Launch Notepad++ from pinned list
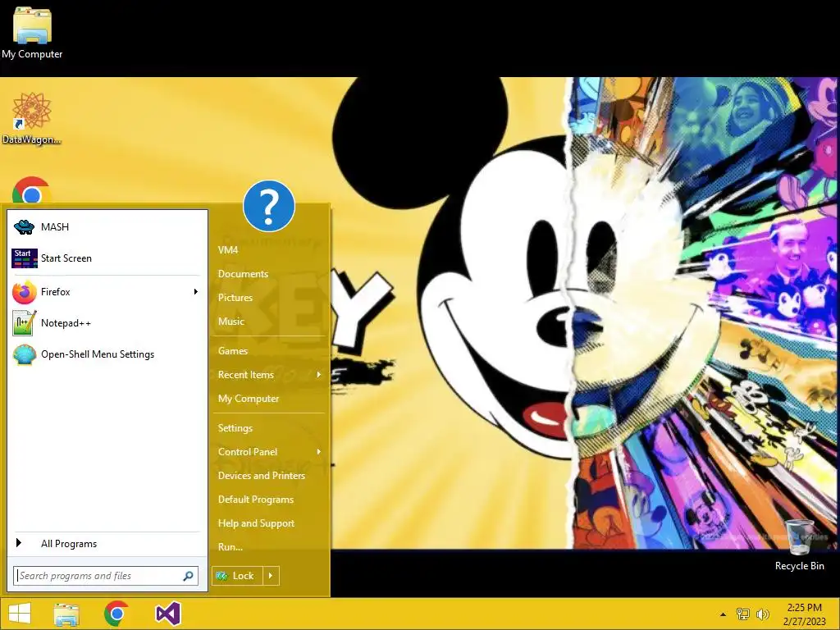This screenshot has width=840, height=630. tap(106, 323)
